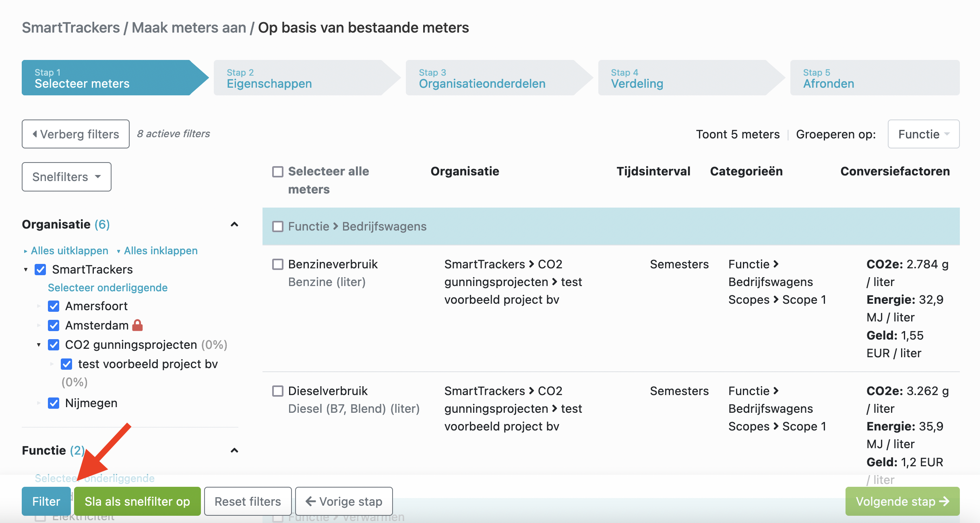Click Semesters in the Dieselverbruik row
Image resolution: width=980 pixels, height=523 pixels.
tap(679, 391)
